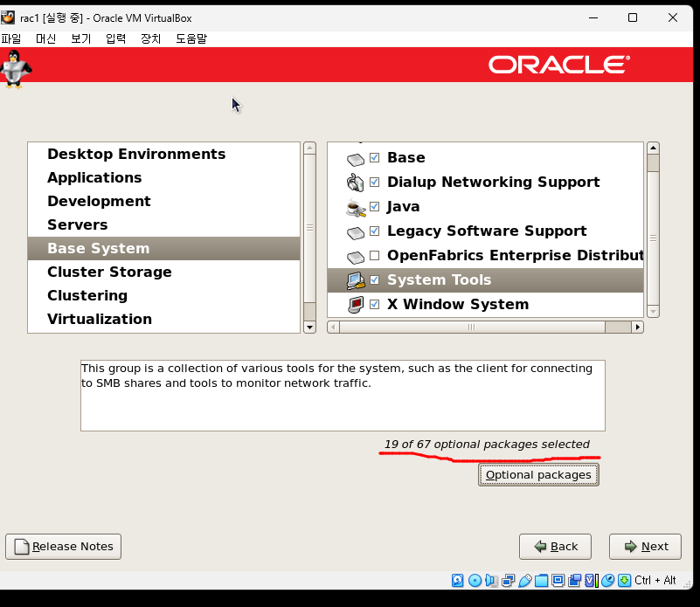Screen dimensions: 700x607
Task: Select Servers category
Action: point(163,225)
